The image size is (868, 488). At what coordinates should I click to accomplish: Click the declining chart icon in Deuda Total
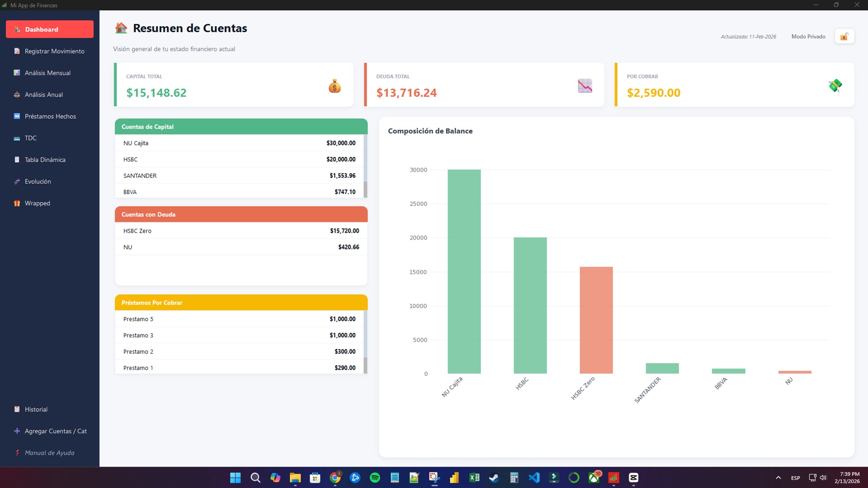click(585, 86)
